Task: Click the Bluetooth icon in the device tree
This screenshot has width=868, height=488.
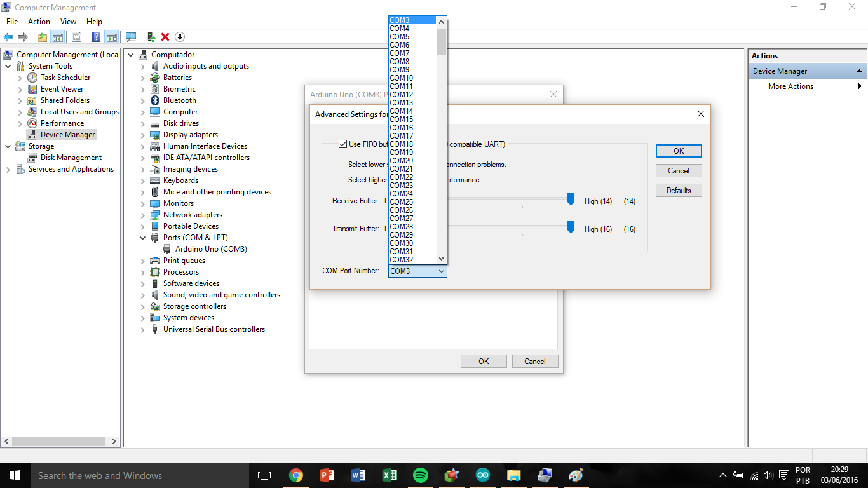Action: (155, 100)
